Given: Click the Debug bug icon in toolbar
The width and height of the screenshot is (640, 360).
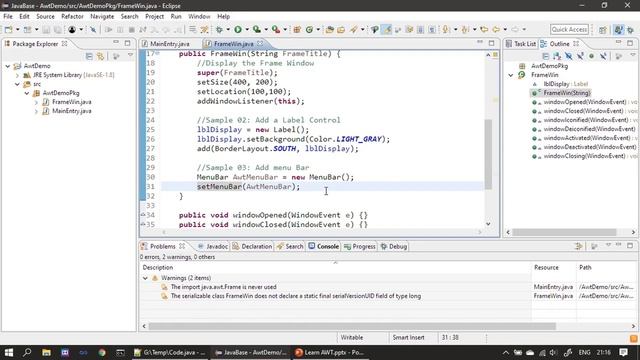Looking at the screenshot, I should click(220, 29).
